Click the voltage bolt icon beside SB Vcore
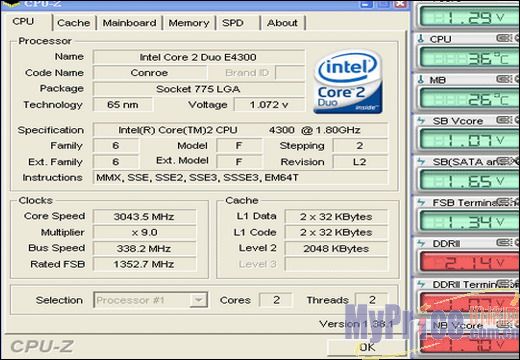Viewport: 520px width, 360px height. point(421,121)
